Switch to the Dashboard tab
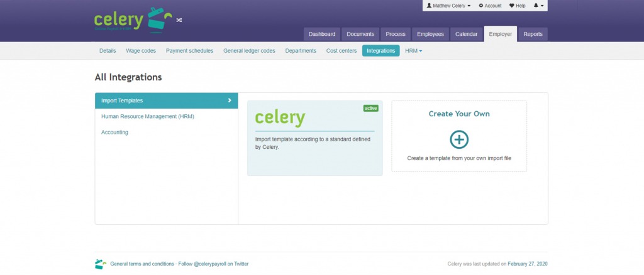The width and height of the screenshot is (644, 275). (x=322, y=34)
